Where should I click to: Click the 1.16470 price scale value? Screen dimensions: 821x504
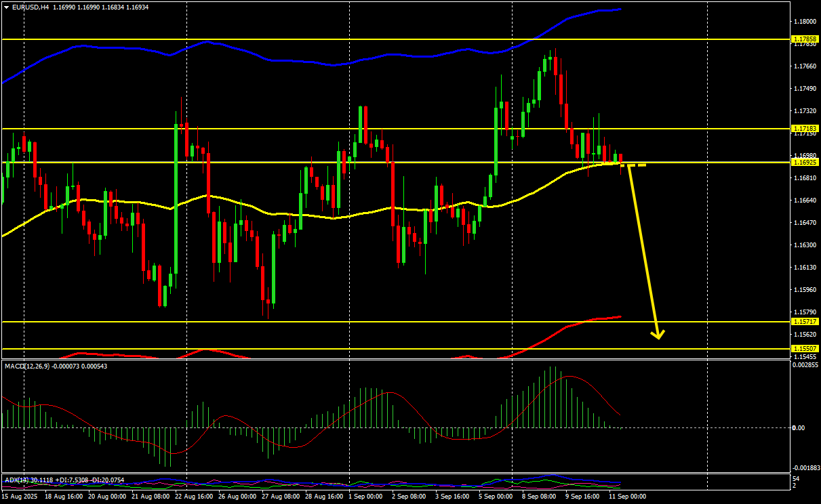[806, 222]
